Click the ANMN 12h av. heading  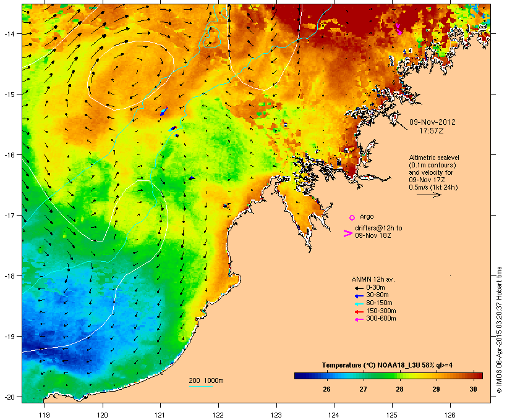click(373, 279)
